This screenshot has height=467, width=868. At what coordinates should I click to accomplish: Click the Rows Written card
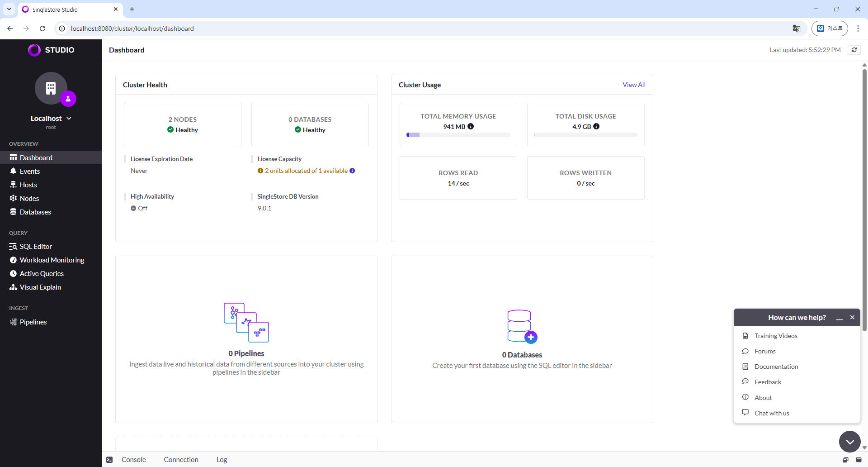(x=586, y=178)
